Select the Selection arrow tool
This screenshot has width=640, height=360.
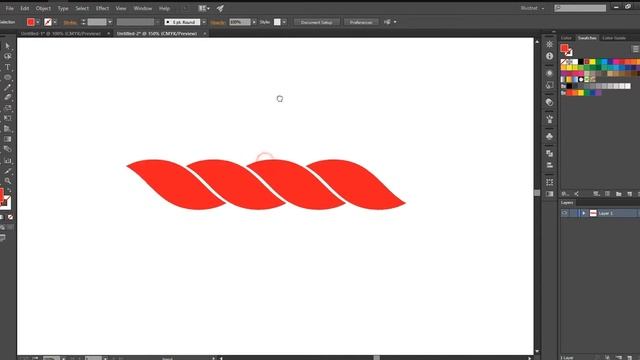point(7,46)
